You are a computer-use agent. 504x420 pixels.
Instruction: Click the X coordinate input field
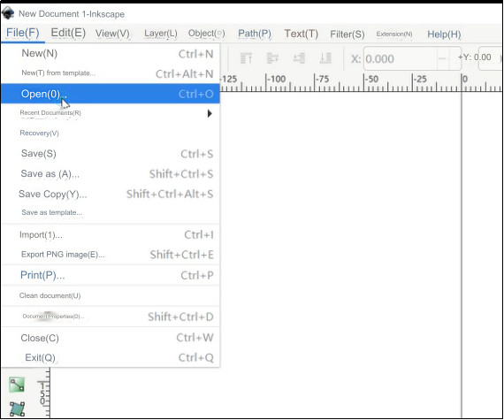(401, 59)
